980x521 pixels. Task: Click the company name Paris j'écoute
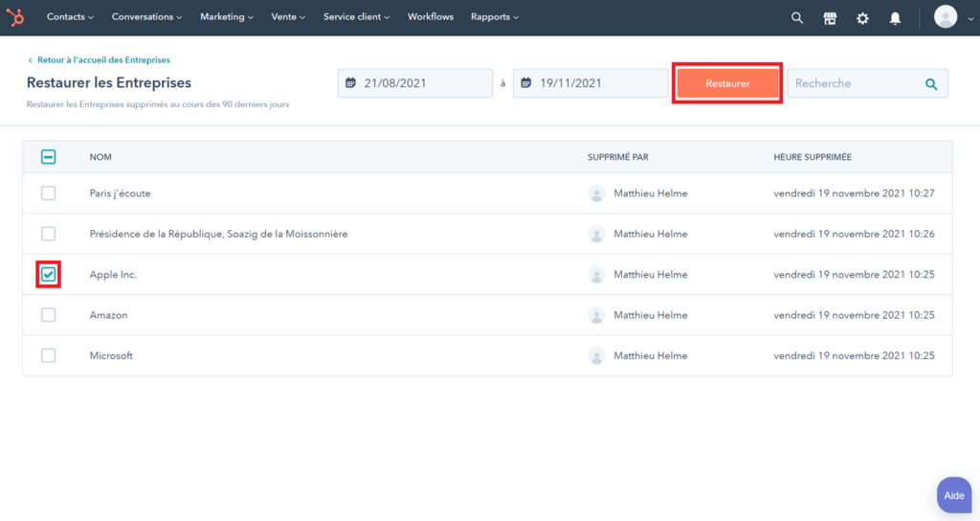120,193
